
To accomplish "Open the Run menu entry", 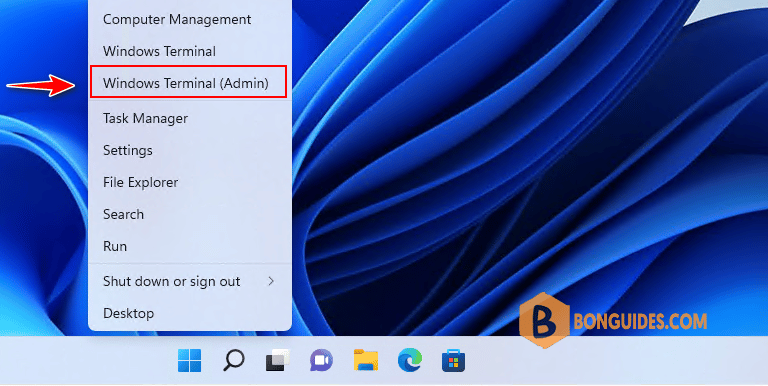I will (x=190, y=246).
